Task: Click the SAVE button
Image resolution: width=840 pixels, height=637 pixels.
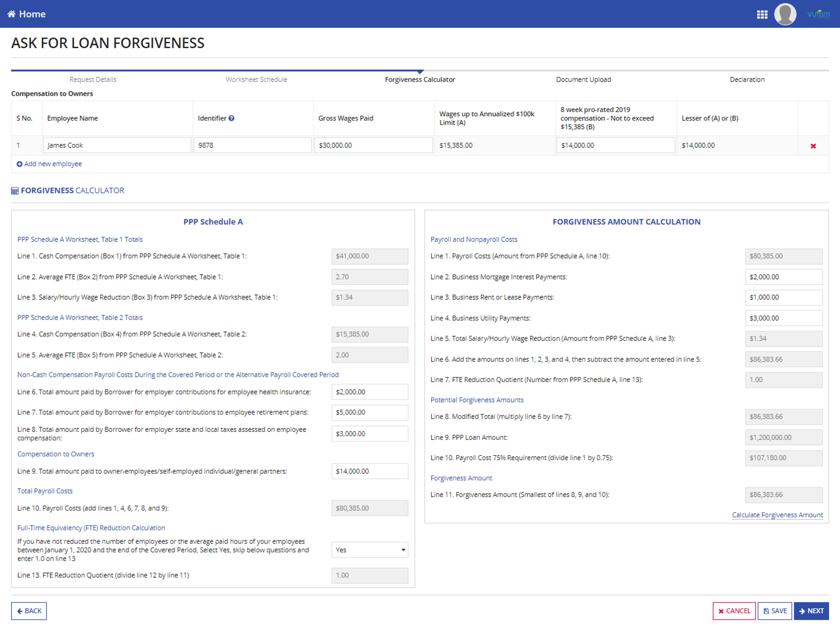Action: tap(775, 611)
